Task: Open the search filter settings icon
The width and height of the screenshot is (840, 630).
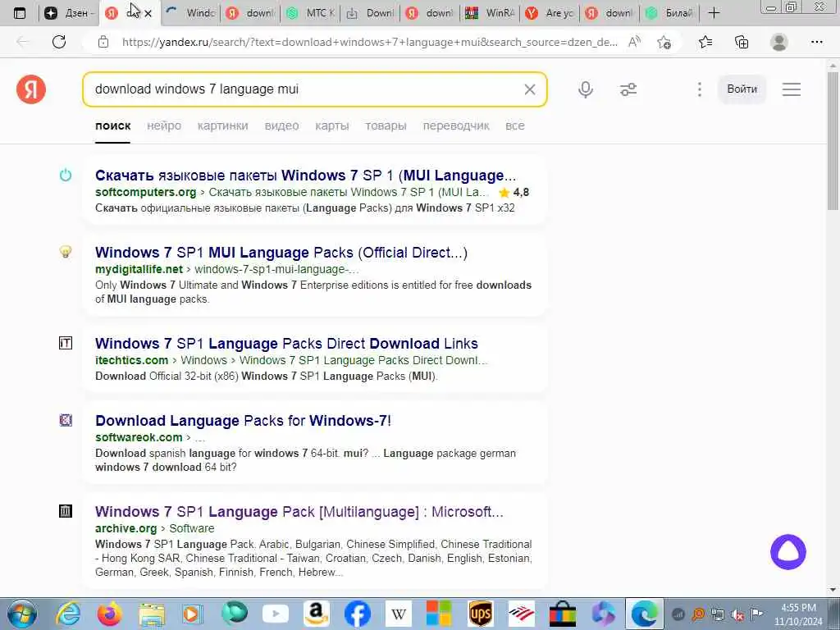Action: pos(628,89)
